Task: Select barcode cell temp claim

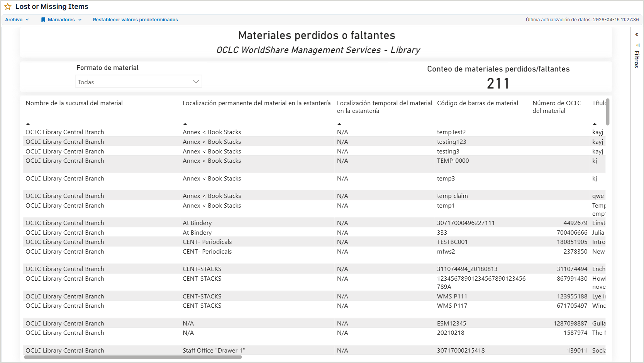Action: pyautogui.click(x=452, y=196)
